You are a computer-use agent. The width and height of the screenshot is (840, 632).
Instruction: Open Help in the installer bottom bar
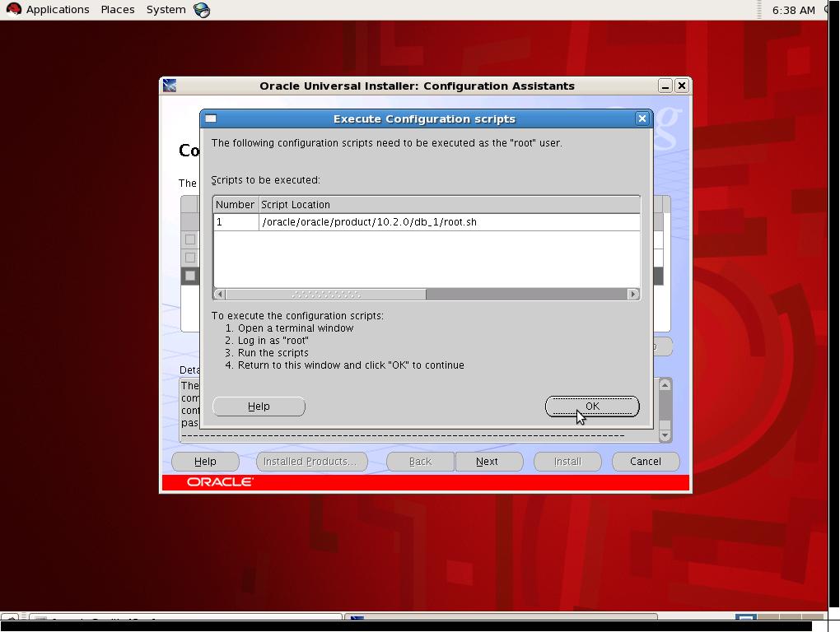tap(205, 462)
